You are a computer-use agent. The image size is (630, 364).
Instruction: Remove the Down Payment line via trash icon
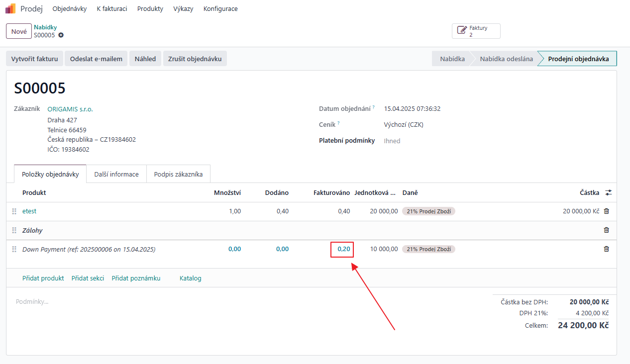pos(606,249)
